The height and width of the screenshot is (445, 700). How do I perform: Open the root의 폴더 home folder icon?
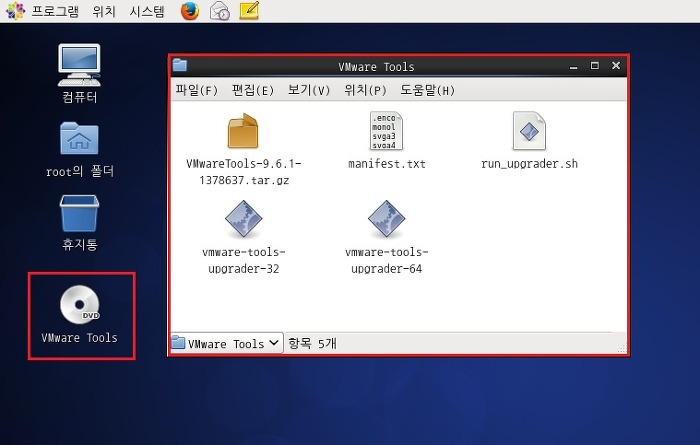click(79, 138)
